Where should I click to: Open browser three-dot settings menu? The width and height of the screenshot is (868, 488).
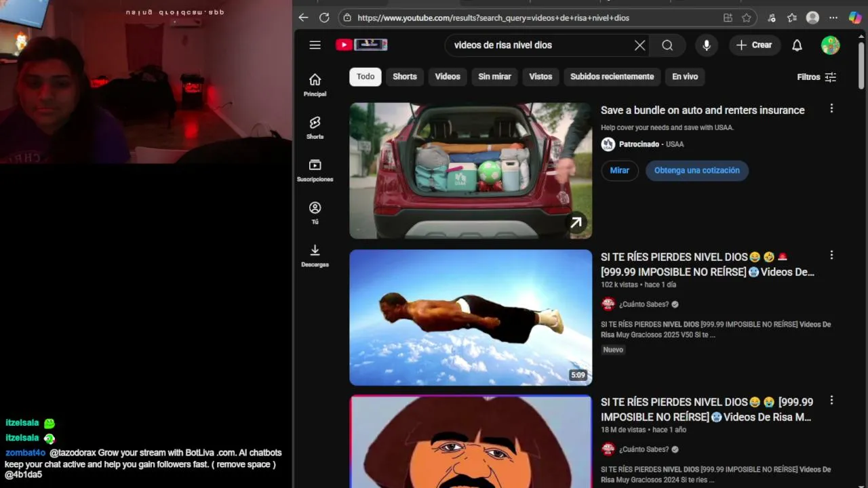pyautogui.click(x=833, y=18)
